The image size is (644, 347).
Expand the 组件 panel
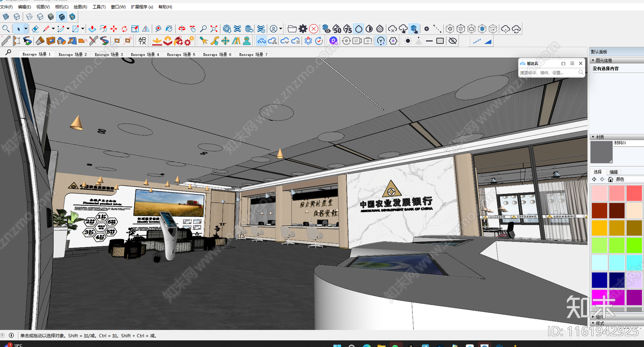[593, 317]
